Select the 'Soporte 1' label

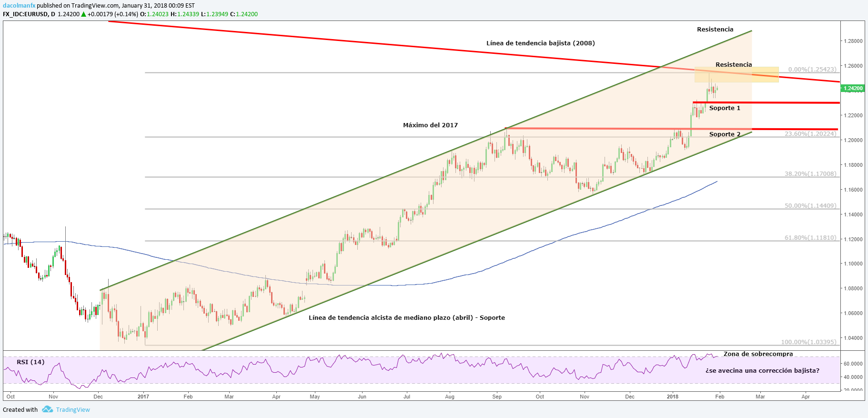coord(725,108)
